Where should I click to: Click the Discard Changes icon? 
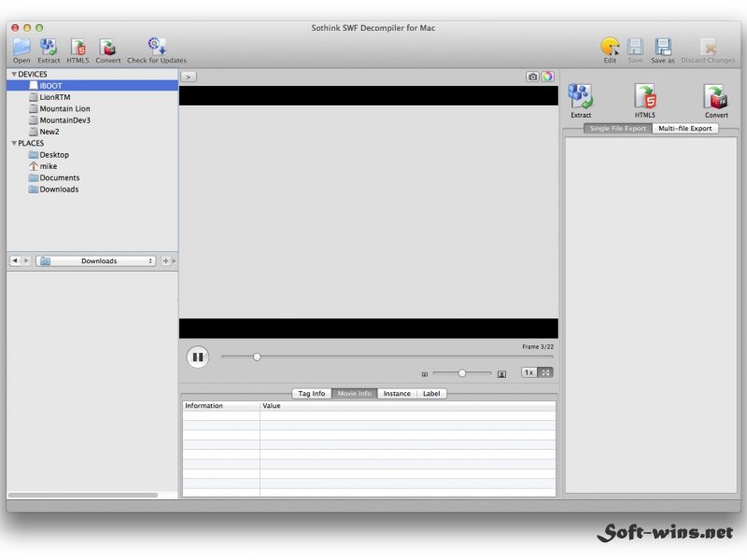click(x=708, y=50)
